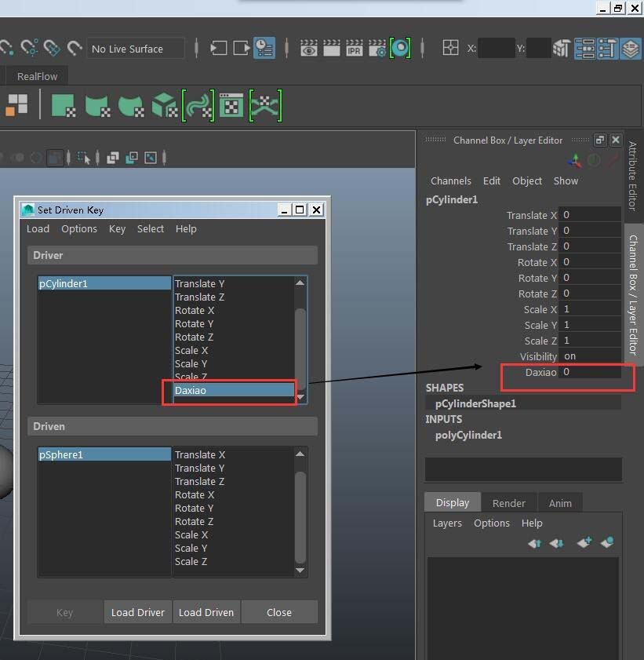Image resolution: width=644 pixels, height=660 pixels.
Task: Open Render Settings clapperboard with gear icon
Action: click(x=377, y=48)
